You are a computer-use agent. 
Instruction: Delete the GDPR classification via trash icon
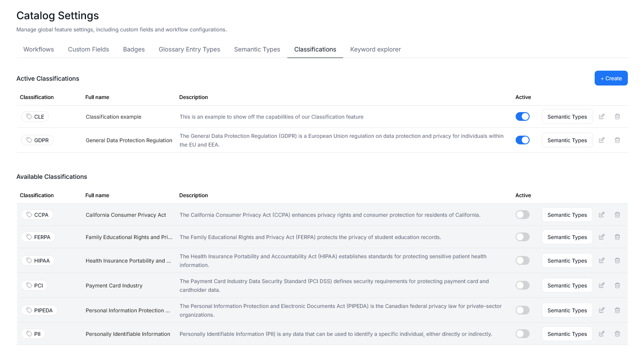(617, 140)
